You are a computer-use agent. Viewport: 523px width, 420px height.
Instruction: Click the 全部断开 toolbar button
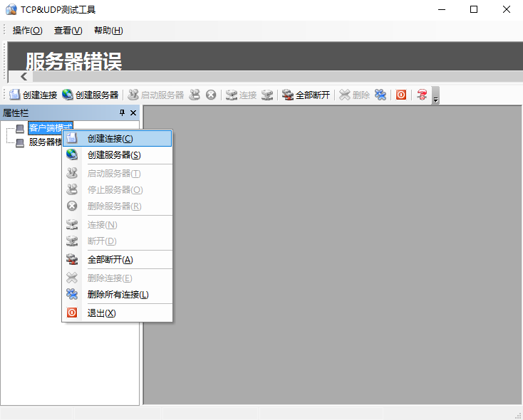coord(306,95)
